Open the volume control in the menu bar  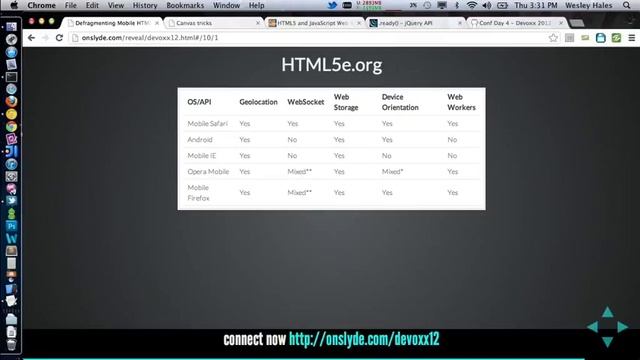pyautogui.click(x=487, y=5)
